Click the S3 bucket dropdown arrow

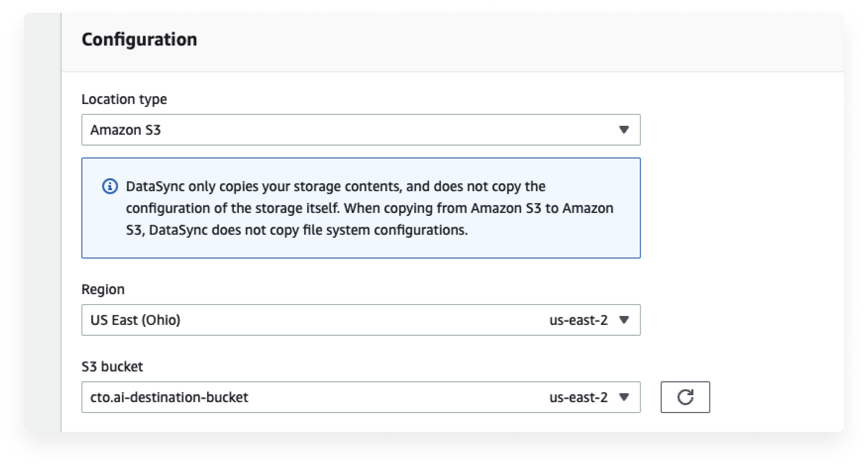(x=624, y=397)
